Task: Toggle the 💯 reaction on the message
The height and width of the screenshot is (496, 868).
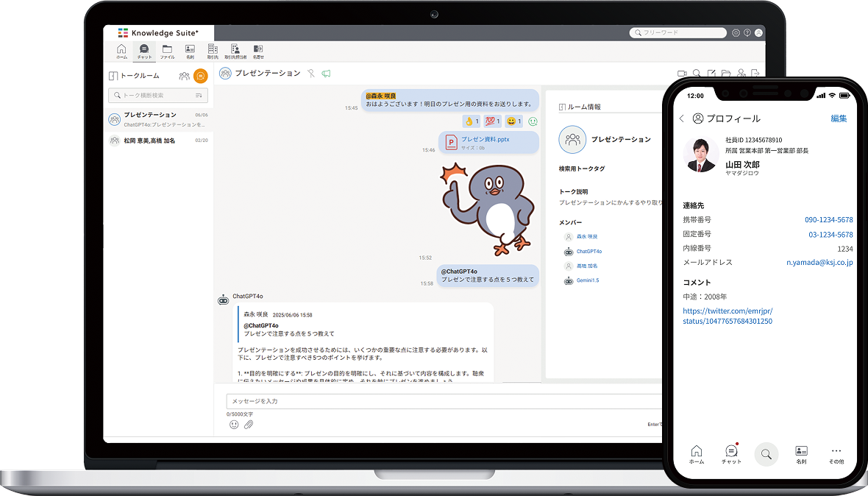Action: (492, 121)
